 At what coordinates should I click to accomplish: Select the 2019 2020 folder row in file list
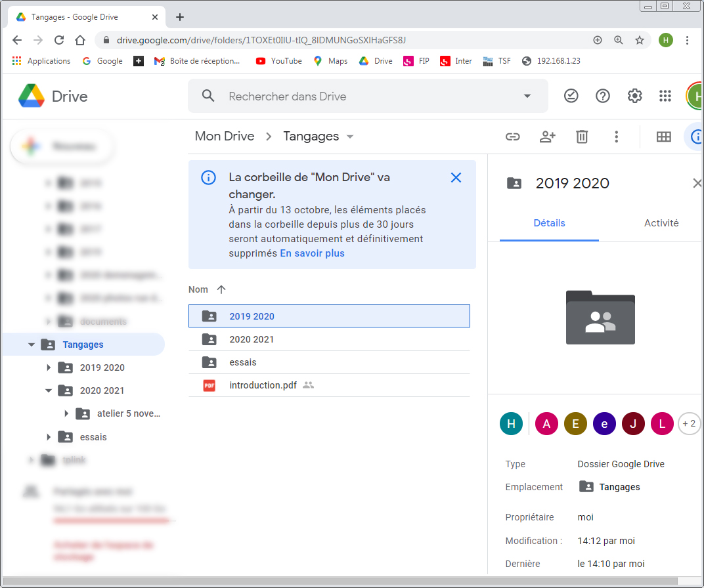(329, 316)
